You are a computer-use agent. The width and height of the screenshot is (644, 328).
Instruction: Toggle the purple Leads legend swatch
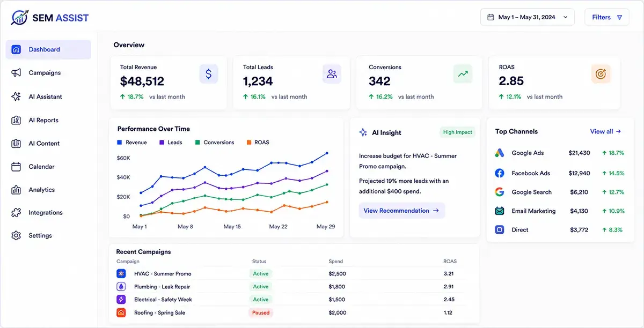(162, 143)
